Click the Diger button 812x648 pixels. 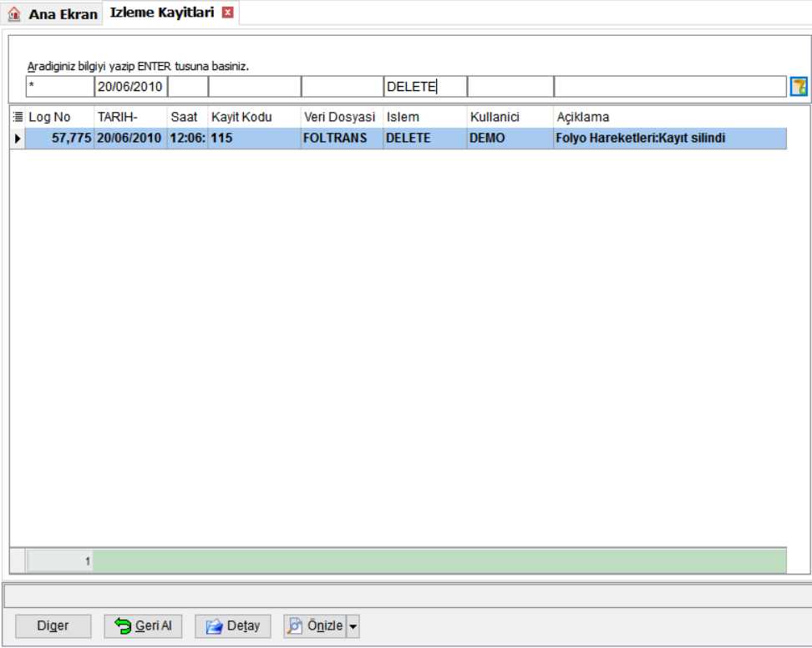pos(53,626)
